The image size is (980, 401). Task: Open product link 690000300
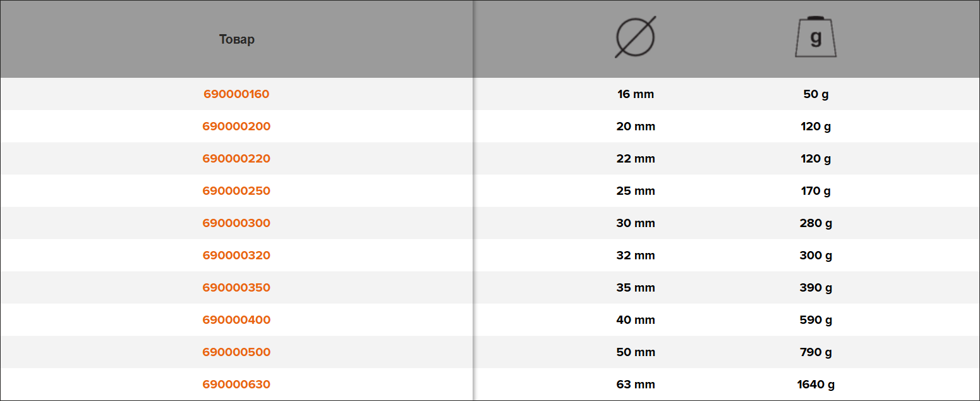tap(236, 223)
